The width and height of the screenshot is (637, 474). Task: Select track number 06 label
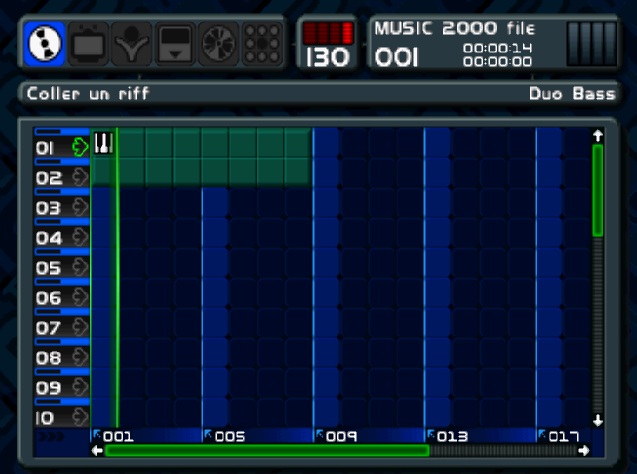pyautogui.click(x=49, y=299)
